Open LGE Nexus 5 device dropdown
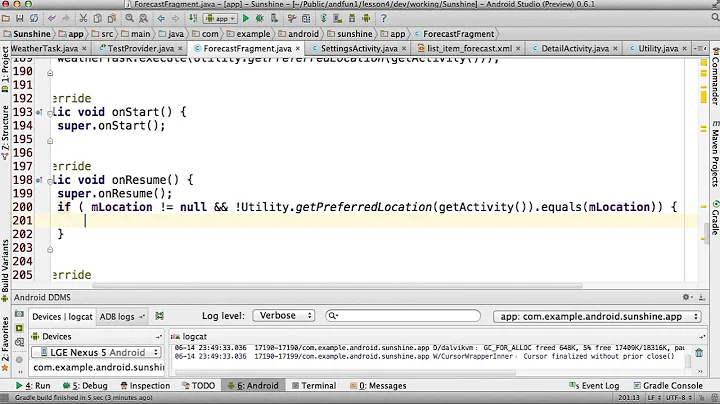The height and width of the screenshot is (404, 720). coord(96,352)
